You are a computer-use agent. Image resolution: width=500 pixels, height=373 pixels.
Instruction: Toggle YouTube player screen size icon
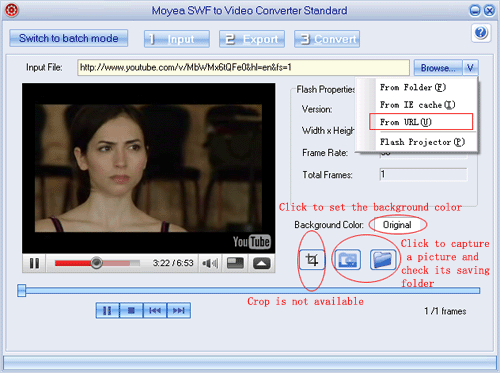pyautogui.click(x=235, y=263)
